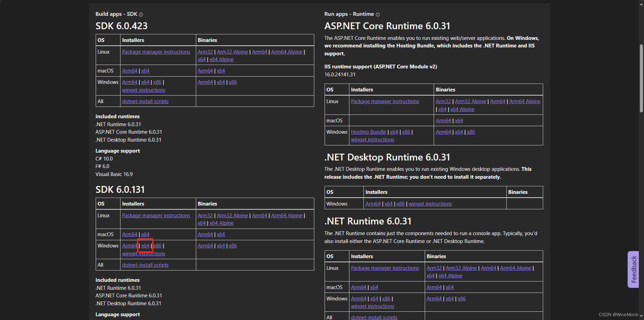Download .NET Runtime Windows x64 installer
This screenshot has height=320, width=644.
374,299
